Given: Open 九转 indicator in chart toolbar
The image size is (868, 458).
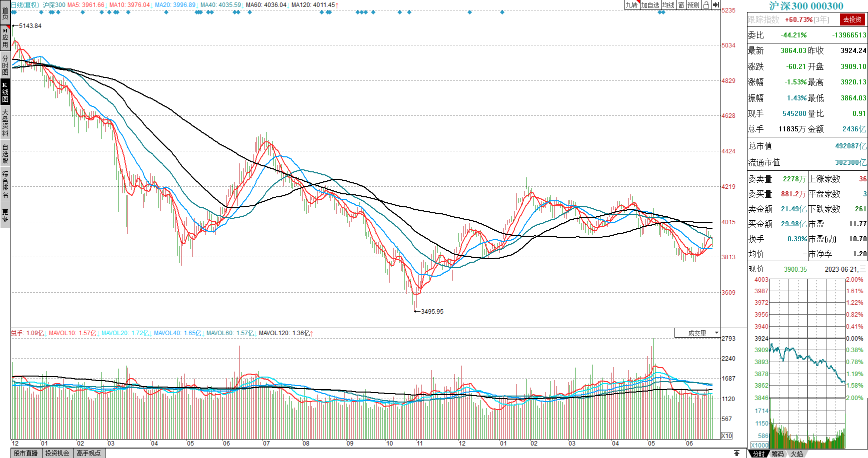Looking at the screenshot, I should click(631, 5).
